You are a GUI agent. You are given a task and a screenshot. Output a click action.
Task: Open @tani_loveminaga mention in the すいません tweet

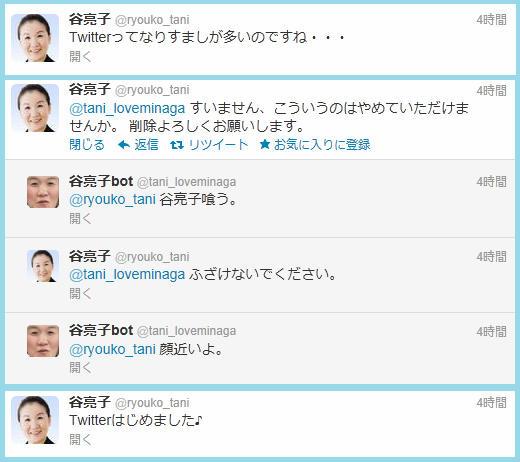[x=127, y=108]
